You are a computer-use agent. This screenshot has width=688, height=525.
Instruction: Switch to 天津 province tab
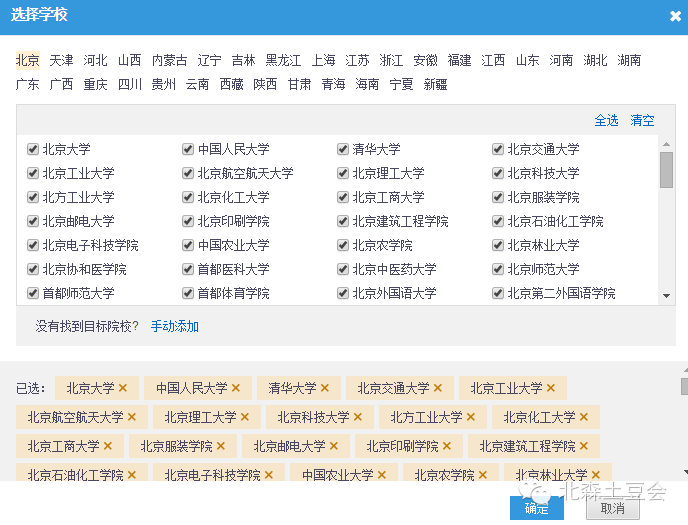coord(61,60)
